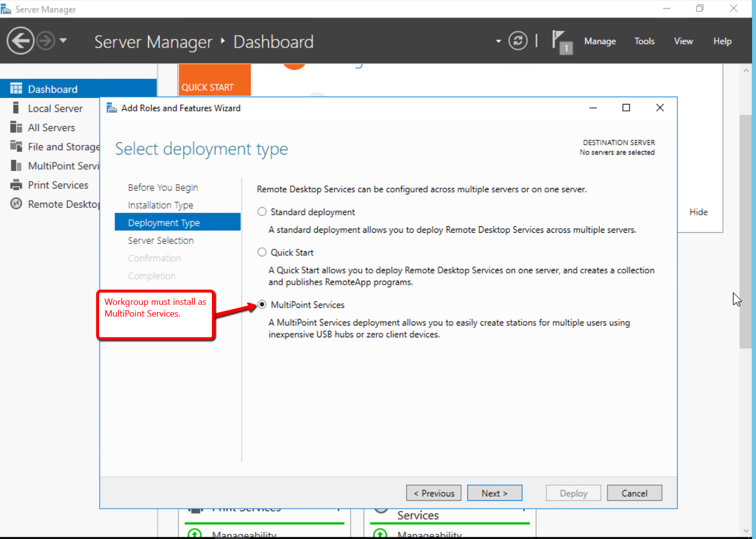Click the All Servers icon in sidebar
The height and width of the screenshot is (539, 756).
[x=16, y=127]
